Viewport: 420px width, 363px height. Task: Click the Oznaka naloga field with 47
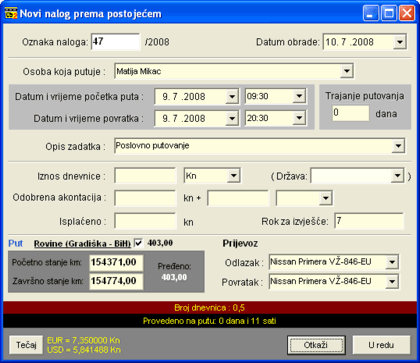116,42
